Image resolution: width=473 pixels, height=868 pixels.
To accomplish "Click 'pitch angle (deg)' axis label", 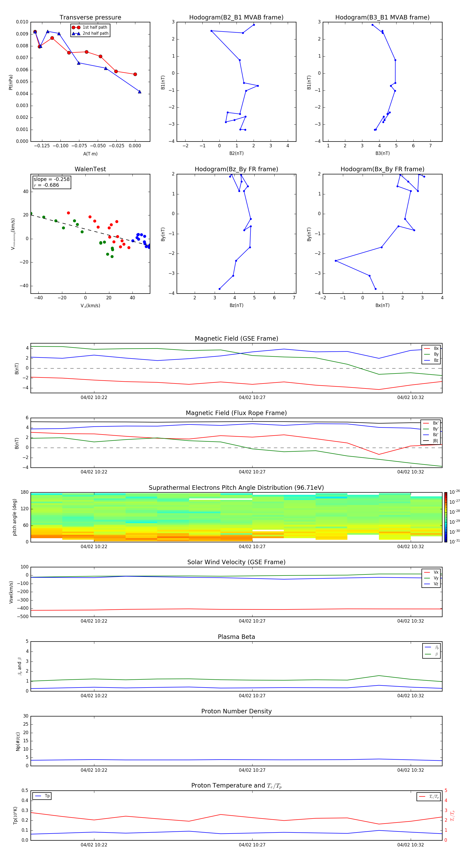I will point(14,517).
